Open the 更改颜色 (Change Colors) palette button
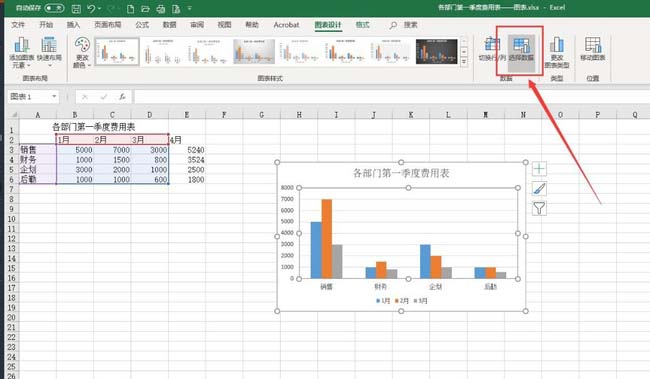Screen dimensions: 650x379 [x=82, y=52]
